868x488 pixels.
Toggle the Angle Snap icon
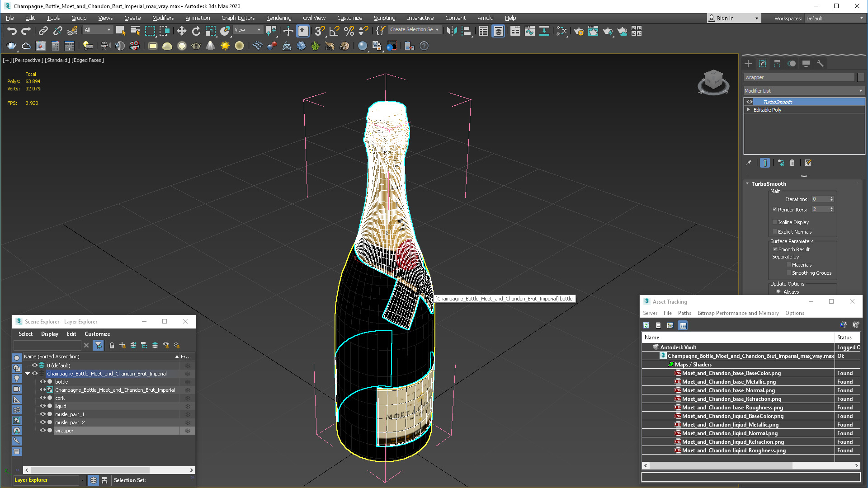tap(335, 31)
